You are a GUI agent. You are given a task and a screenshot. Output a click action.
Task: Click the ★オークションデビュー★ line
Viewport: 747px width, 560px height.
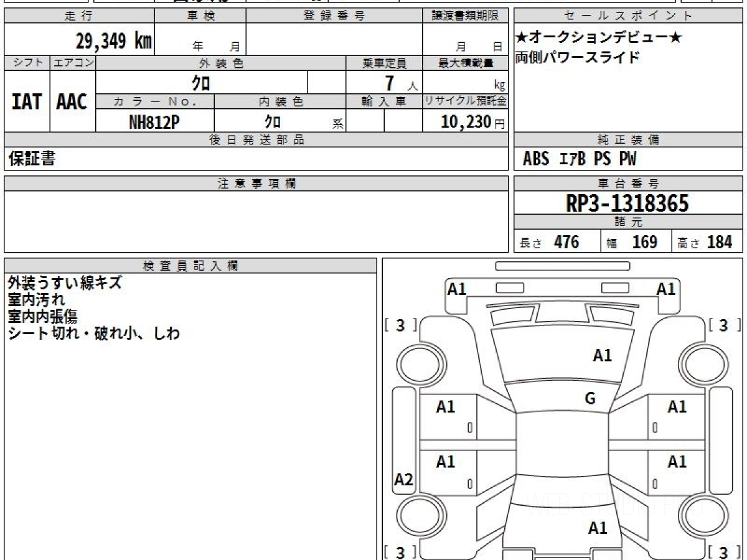coord(599,38)
